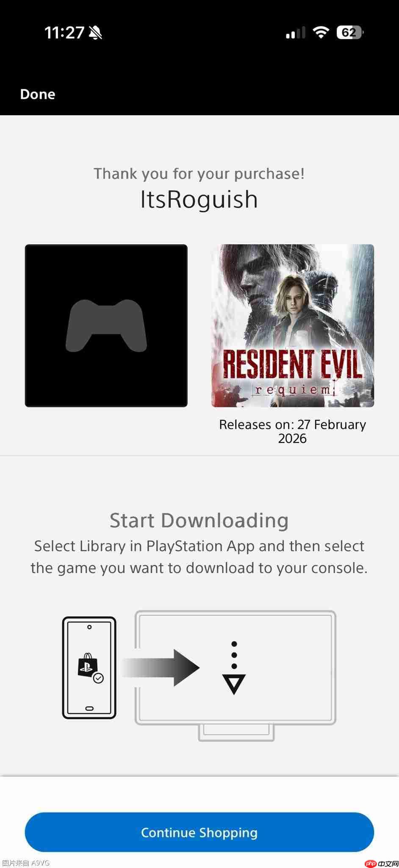Tap the large gradient arrow pointing to the TV
Viewport: 399px width, 868px height.
click(161, 668)
